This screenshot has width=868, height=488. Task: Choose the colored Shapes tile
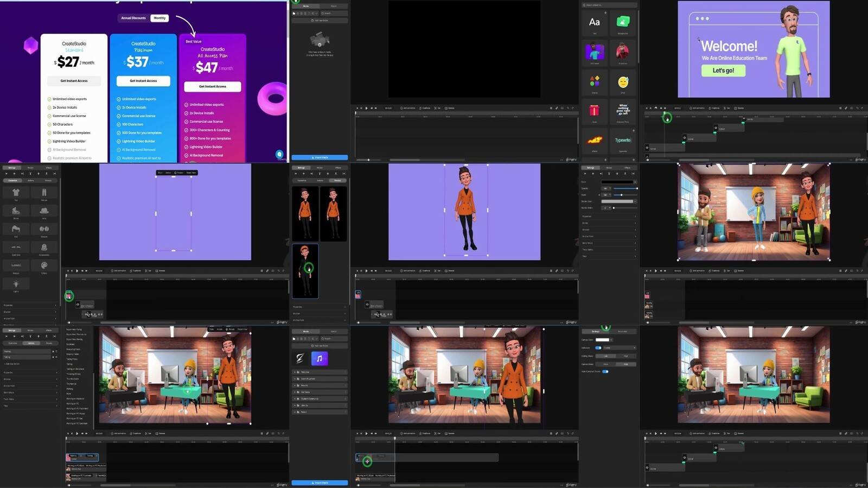[595, 81]
